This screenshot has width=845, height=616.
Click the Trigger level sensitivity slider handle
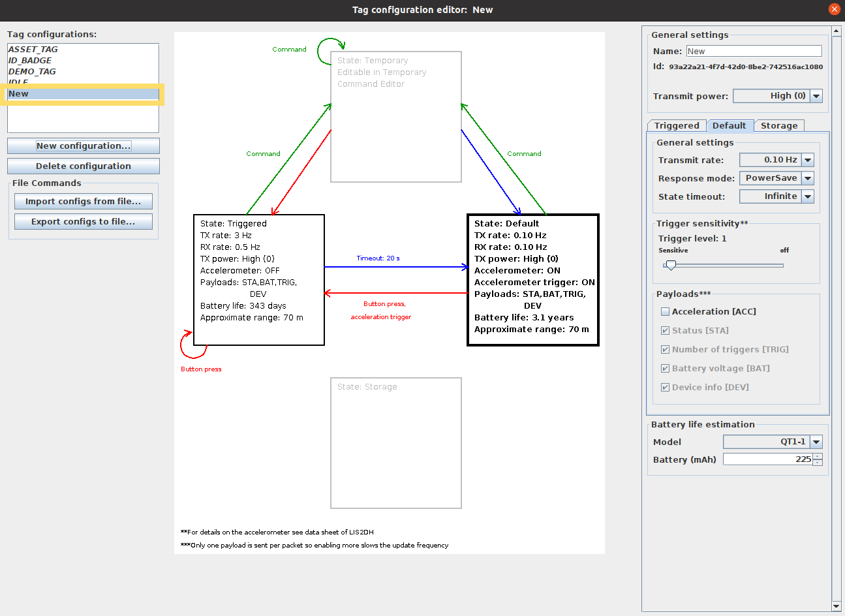(x=671, y=265)
